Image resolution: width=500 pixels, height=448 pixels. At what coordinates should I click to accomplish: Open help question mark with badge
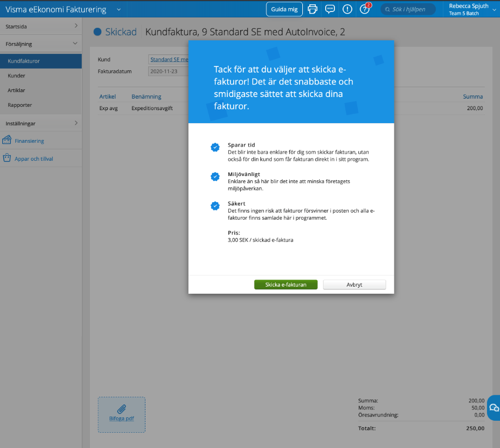[364, 9]
